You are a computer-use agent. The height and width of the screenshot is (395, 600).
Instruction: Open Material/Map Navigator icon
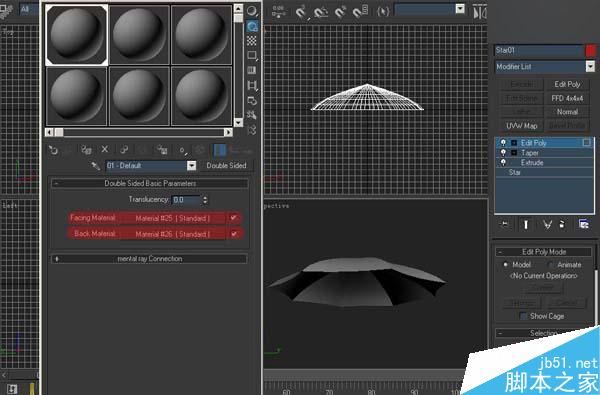[x=252, y=130]
